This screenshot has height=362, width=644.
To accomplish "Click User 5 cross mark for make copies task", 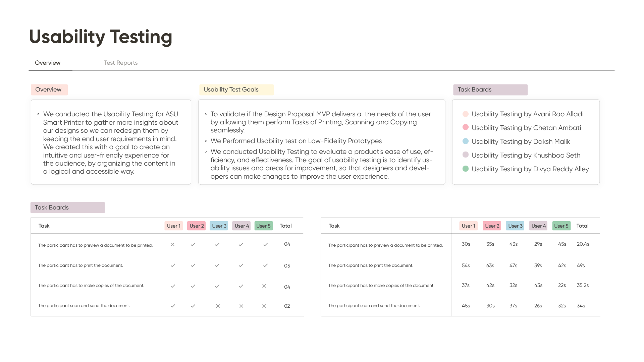I will tap(264, 286).
